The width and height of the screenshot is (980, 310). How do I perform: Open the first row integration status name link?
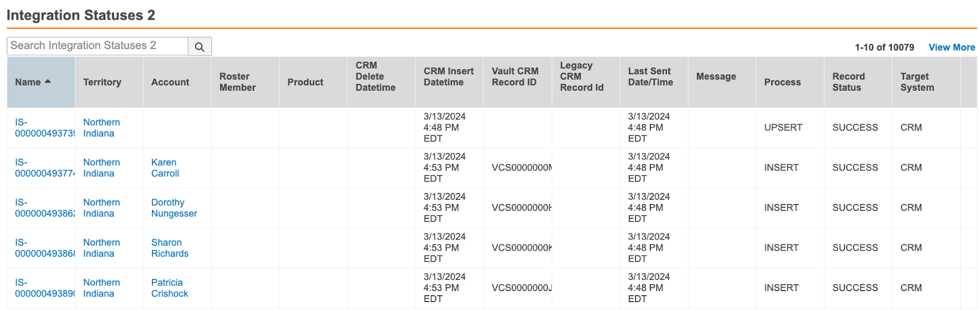point(44,128)
